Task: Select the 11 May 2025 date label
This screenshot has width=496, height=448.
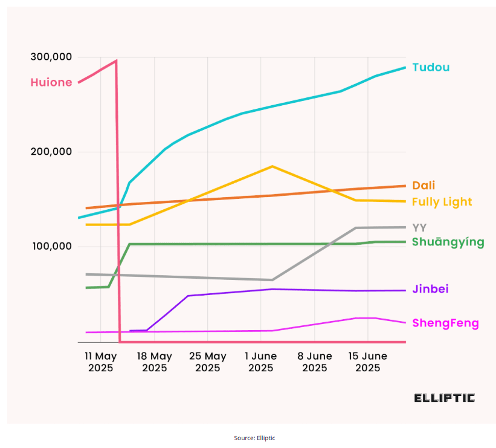Action: (101, 362)
